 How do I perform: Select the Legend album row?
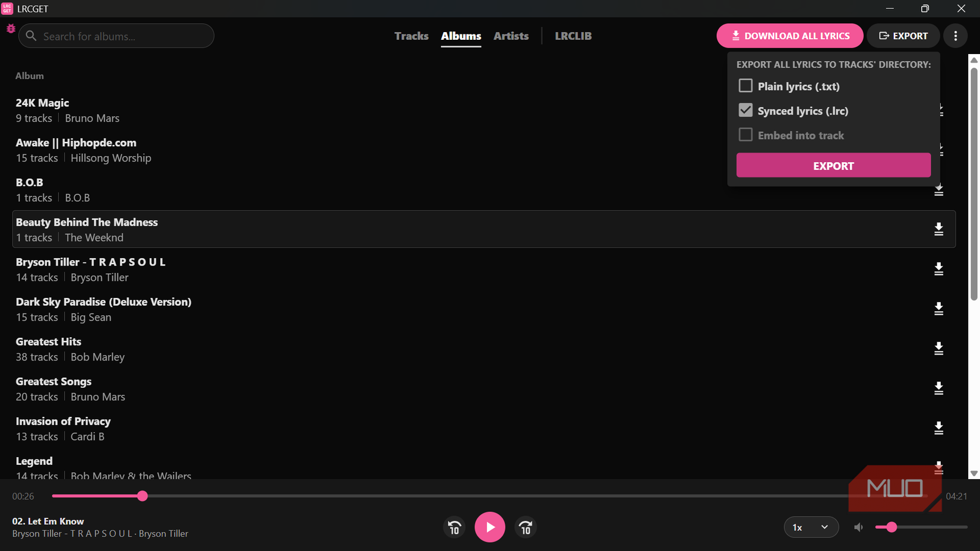[x=484, y=468]
